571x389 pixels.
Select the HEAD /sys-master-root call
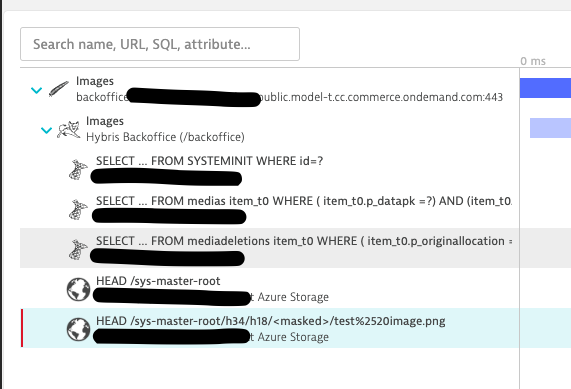(270, 288)
